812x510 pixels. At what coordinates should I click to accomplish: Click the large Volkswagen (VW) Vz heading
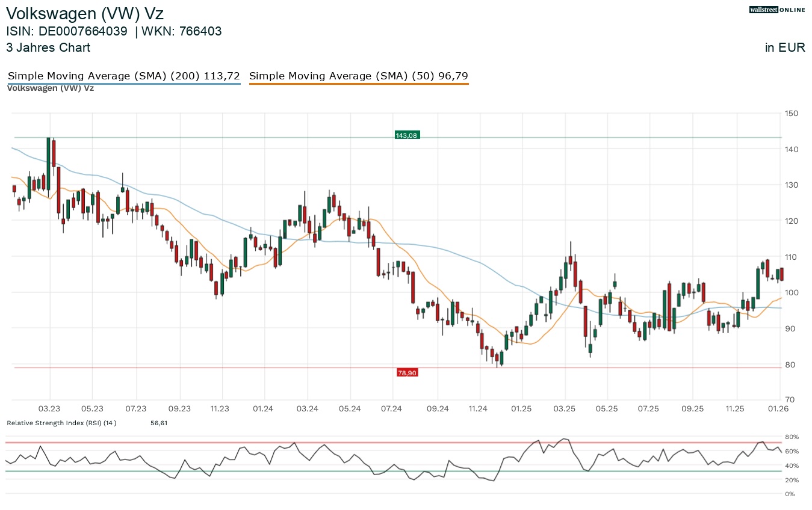(85, 13)
